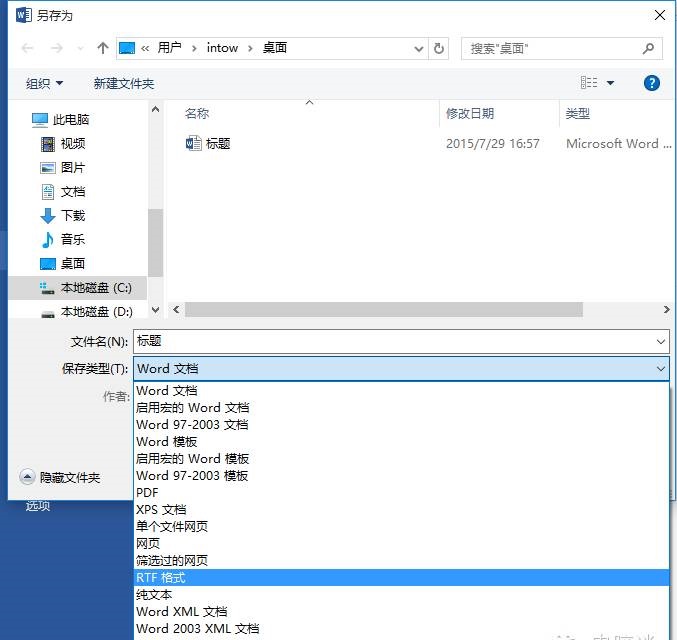Choose 筛选过的网页 save type

point(402,561)
